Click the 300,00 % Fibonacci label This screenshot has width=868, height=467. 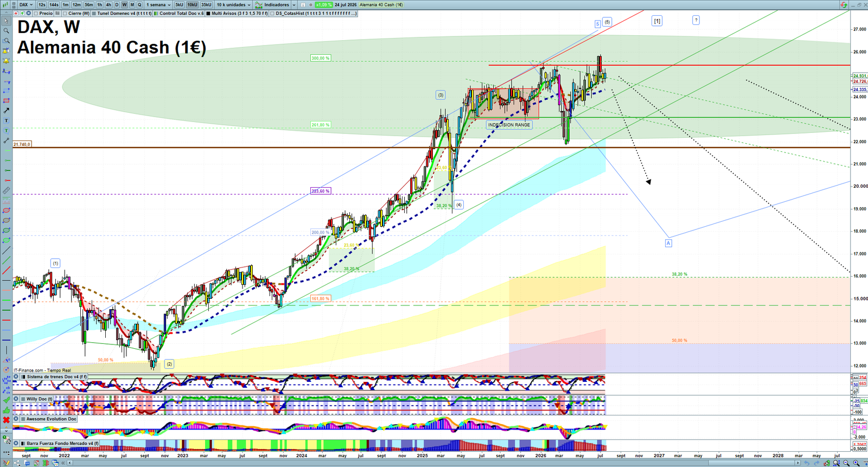[321, 58]
